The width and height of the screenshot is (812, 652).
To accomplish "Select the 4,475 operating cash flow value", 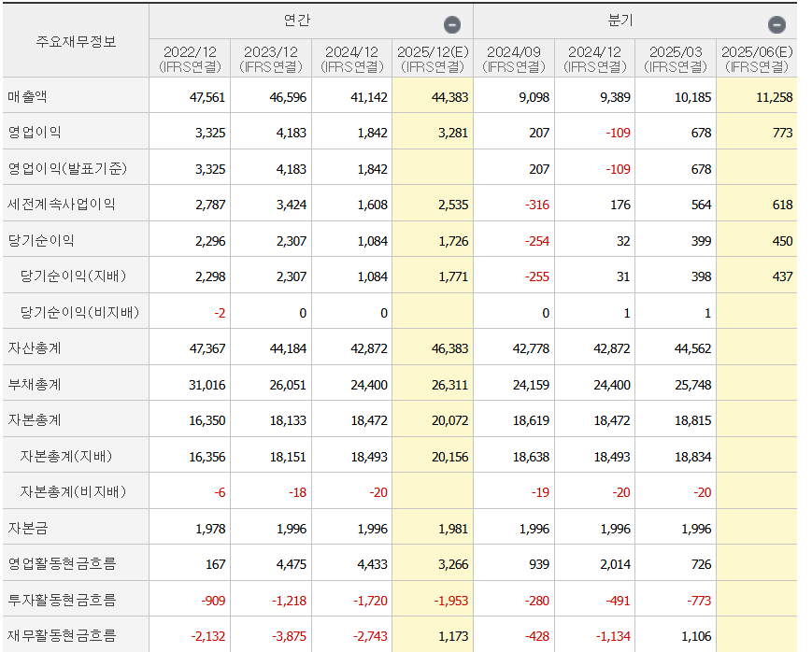I will pos(292,564).
